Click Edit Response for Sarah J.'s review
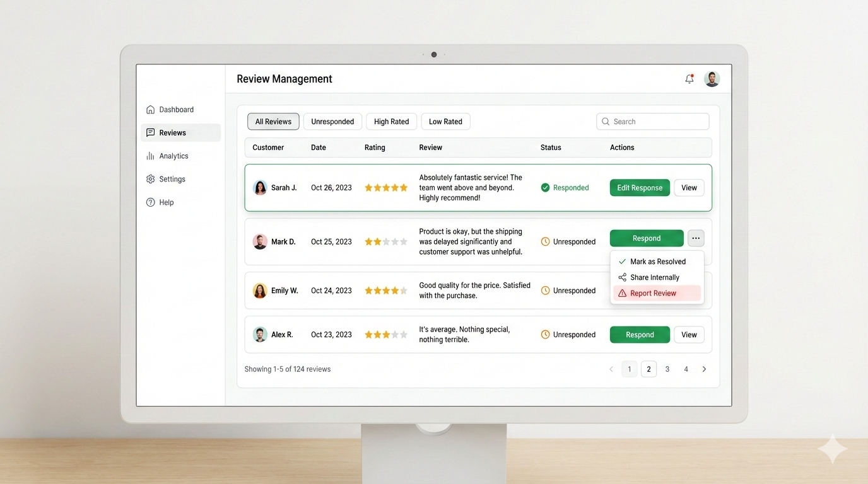Image resolution: width=868 pixels, height=484 pixels. click(640, 187)
